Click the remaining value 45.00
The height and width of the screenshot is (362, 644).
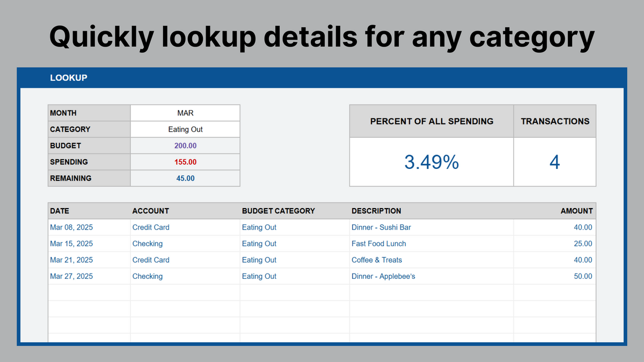[x=185, y=178]
